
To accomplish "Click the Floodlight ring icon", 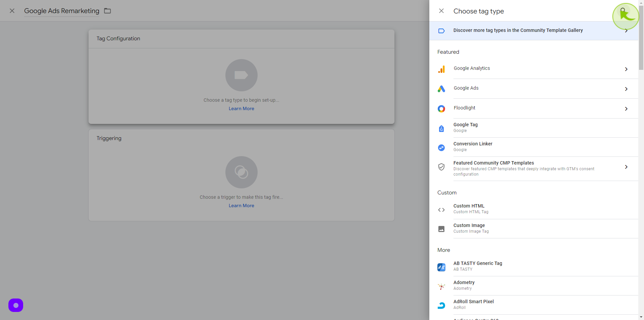I will [x=441, y=109].
